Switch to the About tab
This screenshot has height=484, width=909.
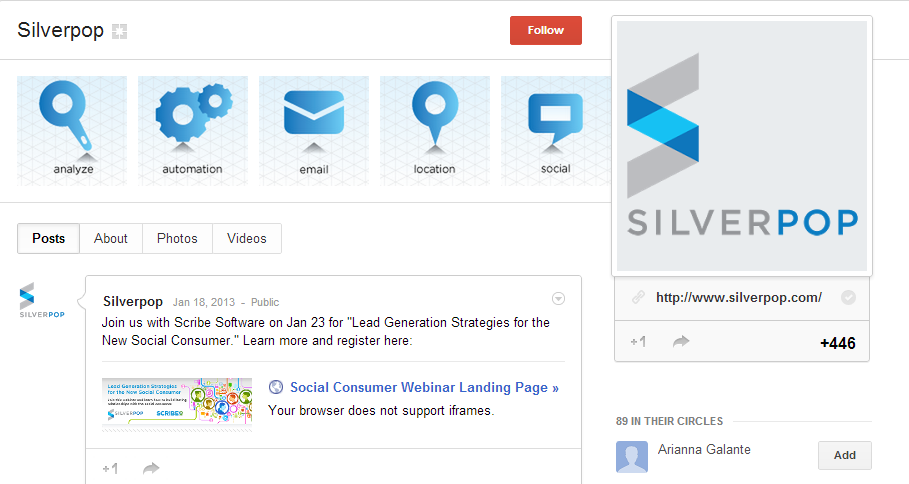[x=111, y=238]
